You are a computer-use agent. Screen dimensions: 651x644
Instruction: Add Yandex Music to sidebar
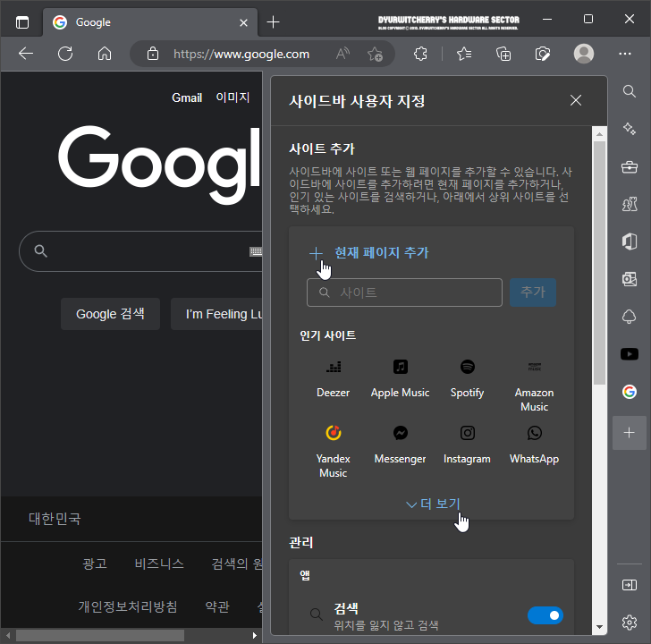[333, 453]
